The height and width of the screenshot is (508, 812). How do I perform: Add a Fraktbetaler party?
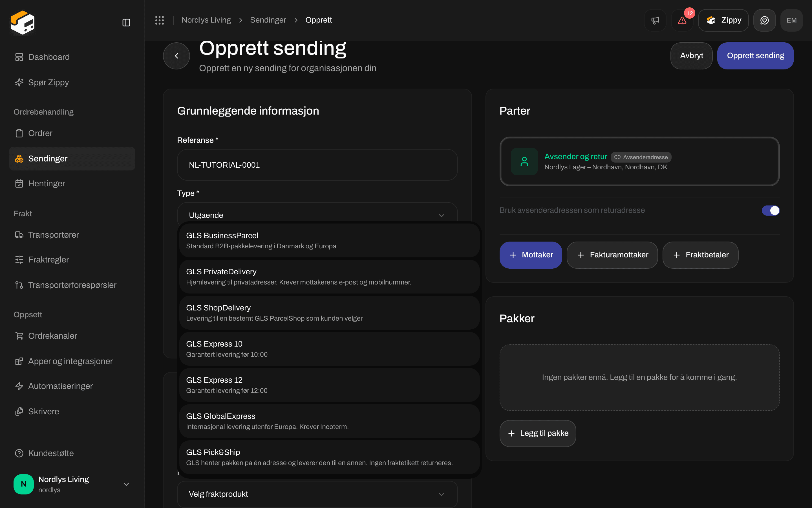click(700, 255)
